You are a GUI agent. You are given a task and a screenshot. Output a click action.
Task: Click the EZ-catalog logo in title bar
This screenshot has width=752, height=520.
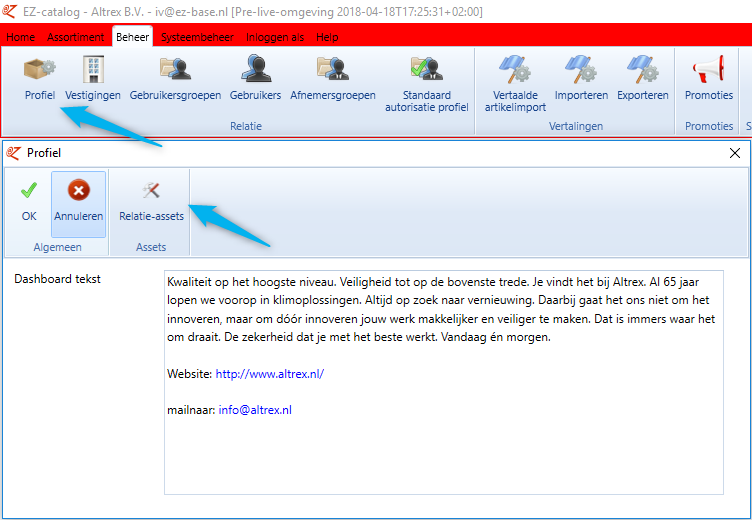pyautogui.click(x=9, y=11)
